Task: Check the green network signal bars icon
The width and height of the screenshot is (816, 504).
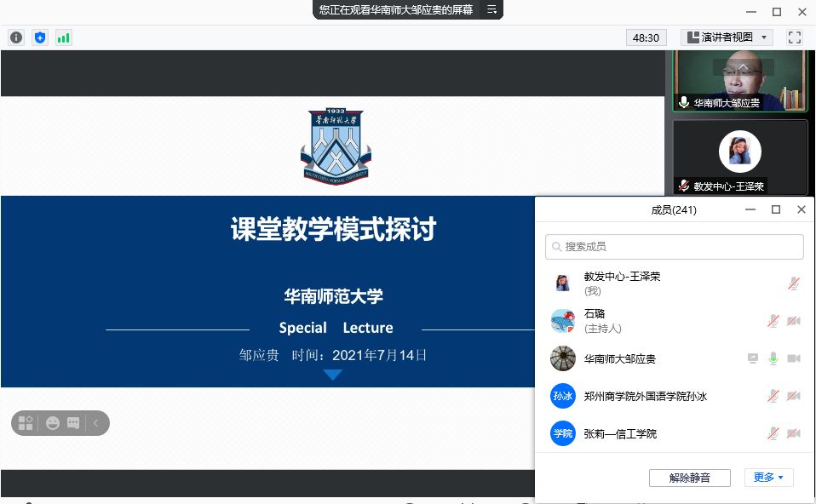Action: coord(64,37)
